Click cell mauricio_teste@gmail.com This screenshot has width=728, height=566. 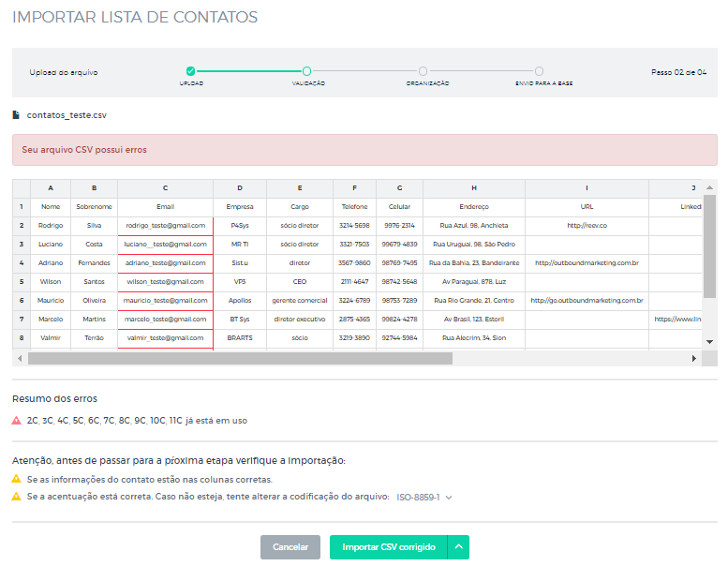(165, 301)
